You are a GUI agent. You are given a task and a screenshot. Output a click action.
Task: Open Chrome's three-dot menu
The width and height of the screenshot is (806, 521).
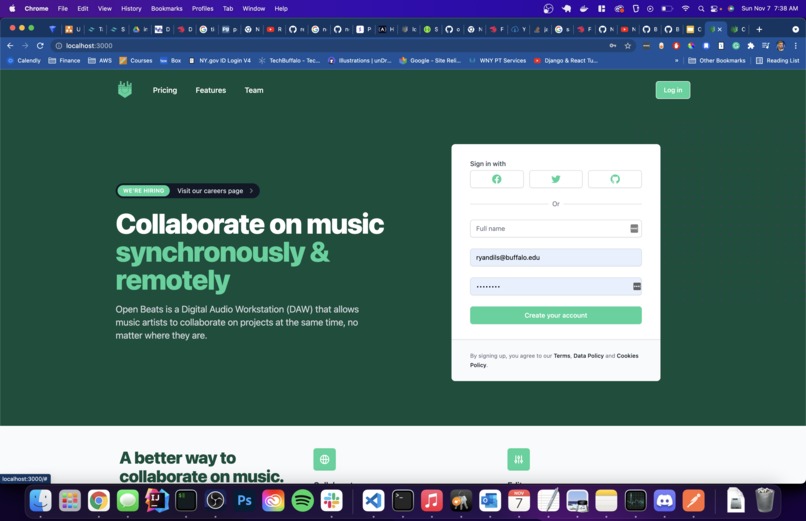pyautogui.click(x=796, y=46)
